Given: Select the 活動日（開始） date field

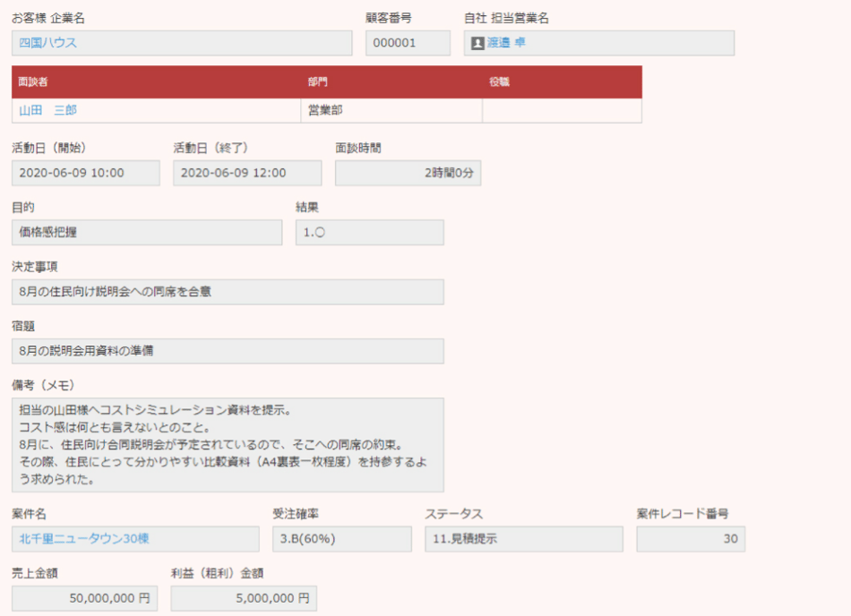Looking at the screenshot, I should click(x=85, y=173).
